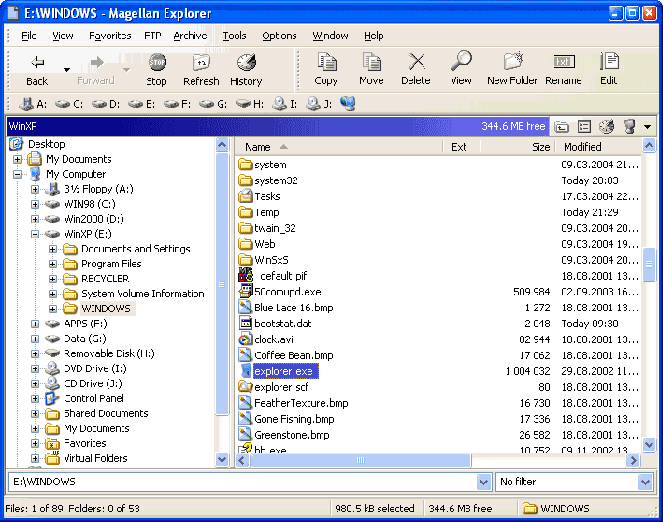Screen dimensions: 663x522
Task: Open the Back history dropdown arrow
Action: [x=66, y=70]
